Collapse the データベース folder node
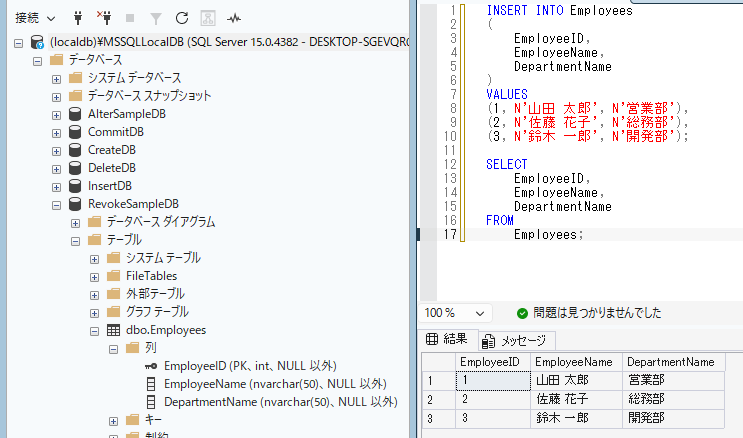743x438 pixels. pyautogui.click(x=37, y=61)
